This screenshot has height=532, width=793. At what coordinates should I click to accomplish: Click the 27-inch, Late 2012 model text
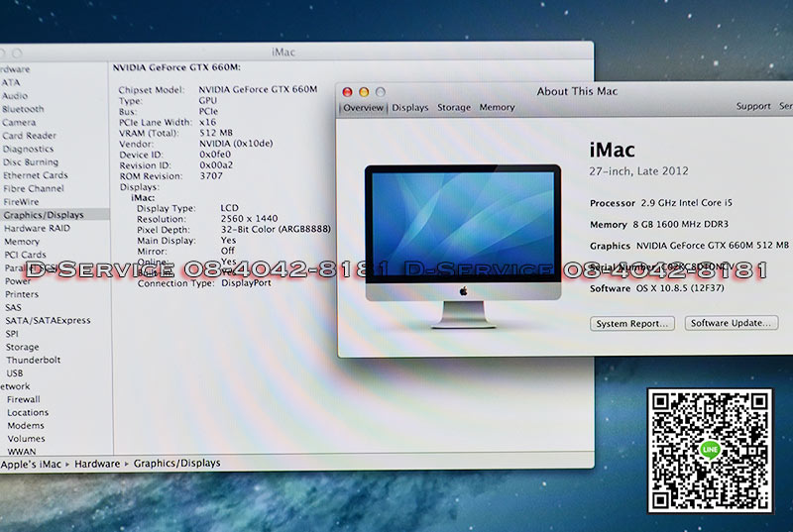[x=638, y=171]
